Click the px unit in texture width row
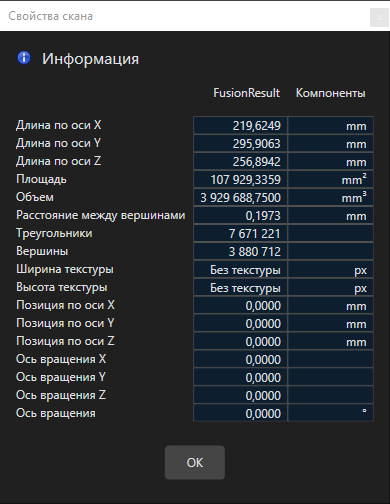The image size is (390, 504). coord(360,270)
